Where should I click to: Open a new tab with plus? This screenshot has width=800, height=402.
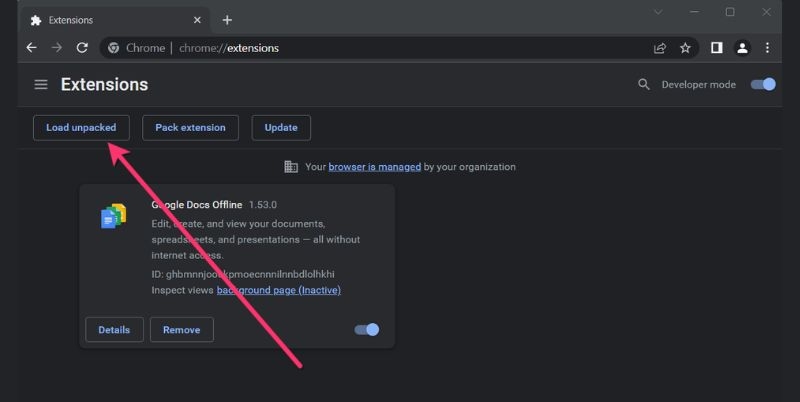[x=227, y=19]
